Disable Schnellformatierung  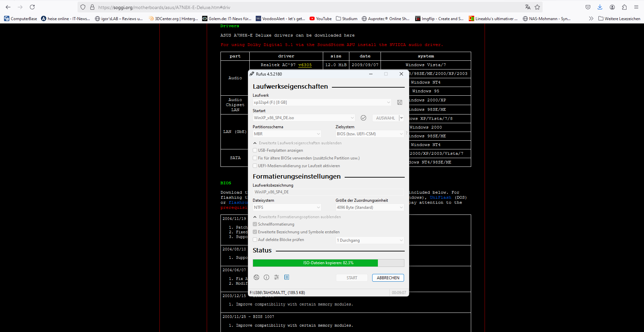255,224
